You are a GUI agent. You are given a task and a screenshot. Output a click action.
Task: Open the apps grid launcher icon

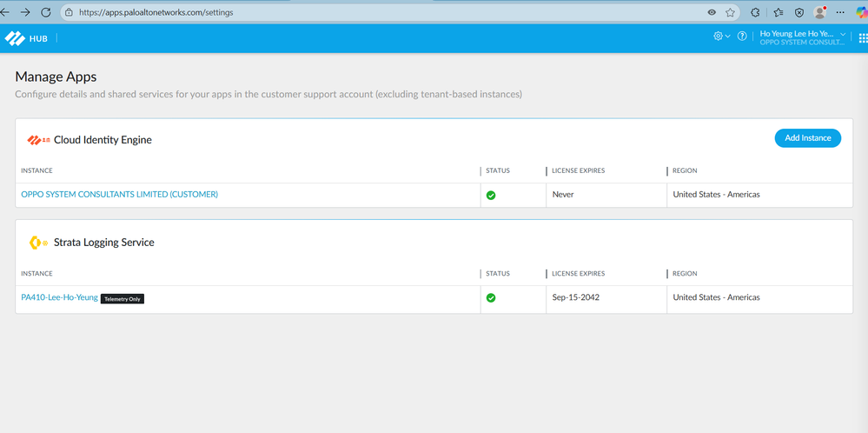pos(863,37)
